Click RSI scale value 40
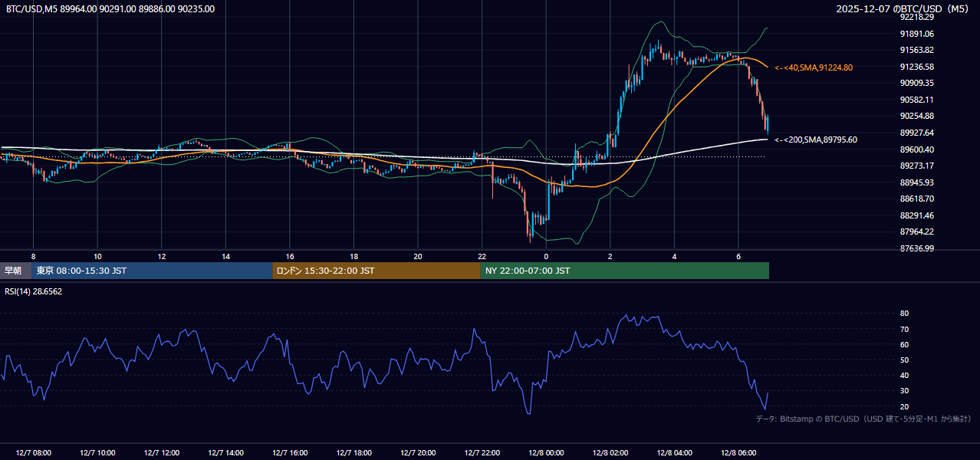 click(904, 375)
